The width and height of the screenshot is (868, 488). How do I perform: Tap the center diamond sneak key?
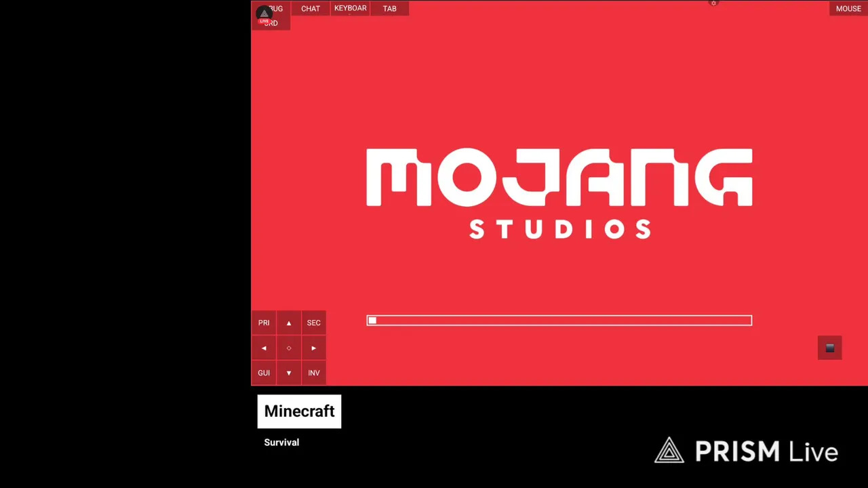289,348
